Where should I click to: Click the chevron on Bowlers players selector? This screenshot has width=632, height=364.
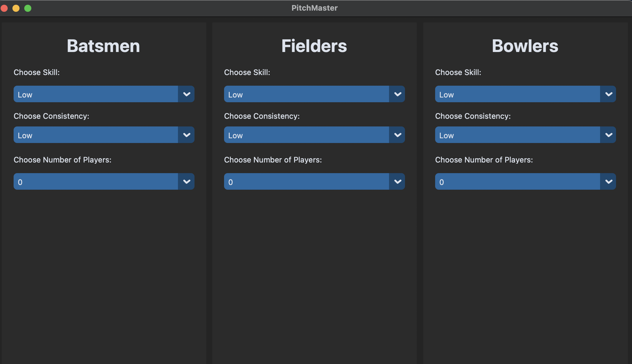point(609,181)
